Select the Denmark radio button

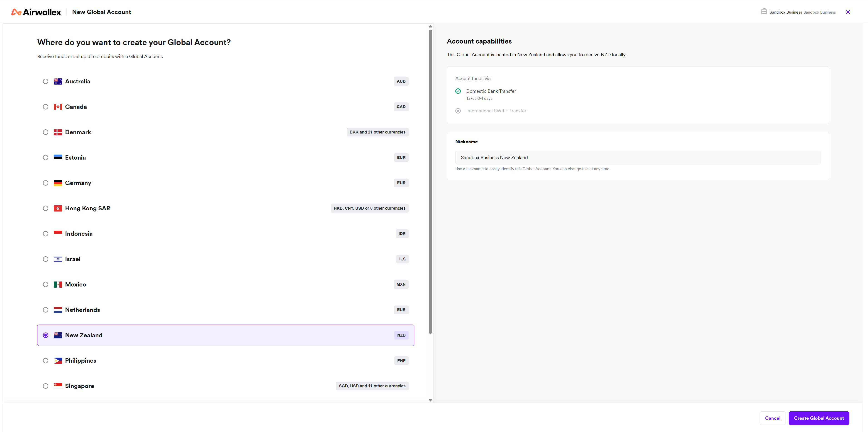point(46,132)
